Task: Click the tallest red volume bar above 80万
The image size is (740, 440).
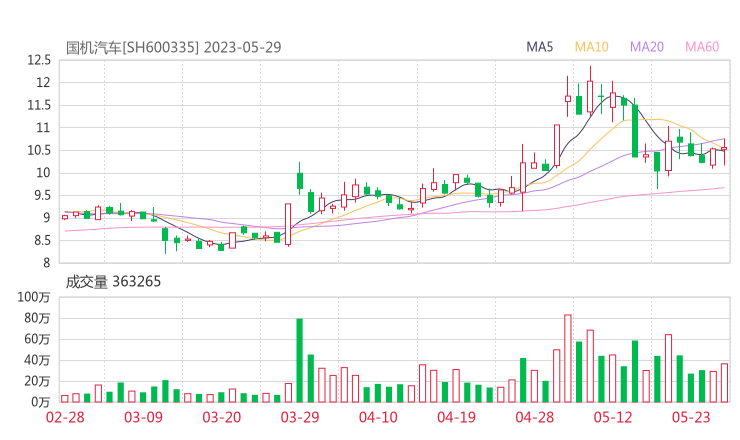Action: pyautogui.click(x=568, y=358)
